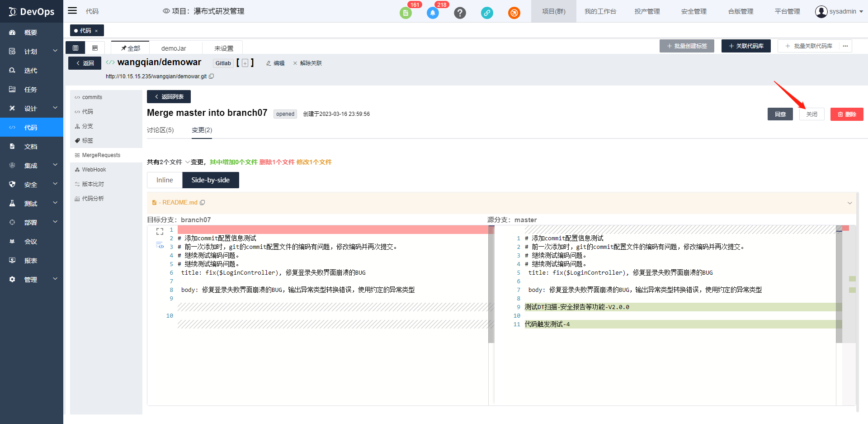Screen dimensions: 868x424
Task: Collapse the README.md diff panel
Action: click(849, 203)
